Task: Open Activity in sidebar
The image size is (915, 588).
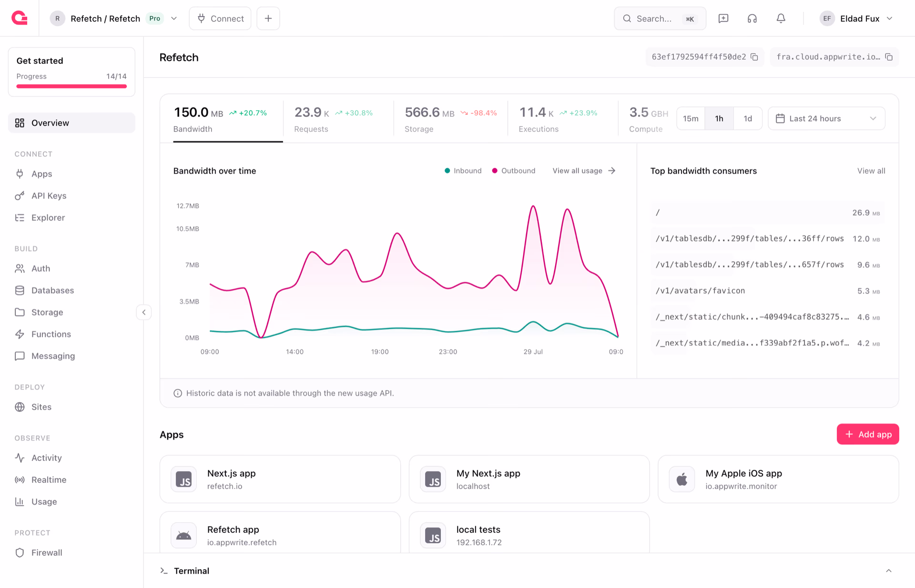Action: [71, 458]
